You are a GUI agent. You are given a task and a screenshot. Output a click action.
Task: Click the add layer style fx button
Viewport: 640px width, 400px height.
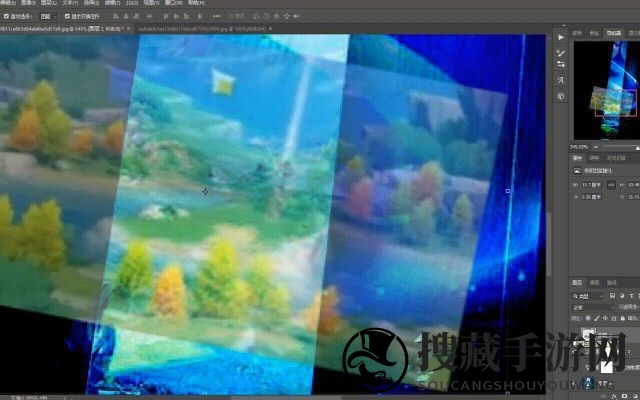pyautogui.click(x=614, y=396)
